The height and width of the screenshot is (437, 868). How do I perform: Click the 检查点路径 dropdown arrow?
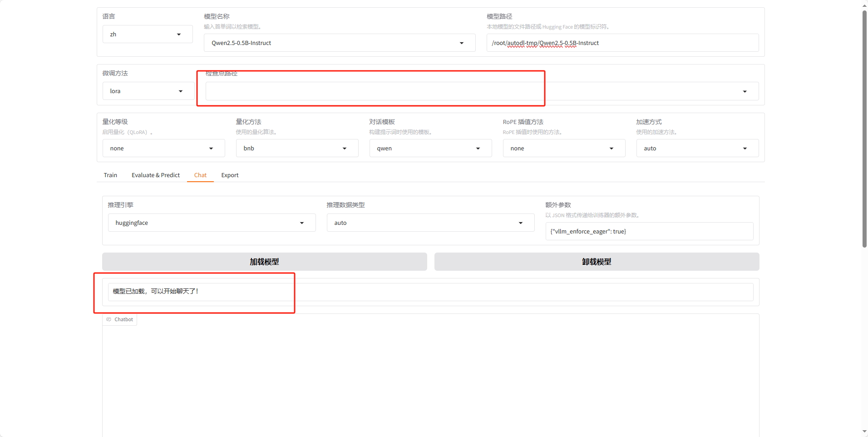pyautogui.click(x=745, y=92)
